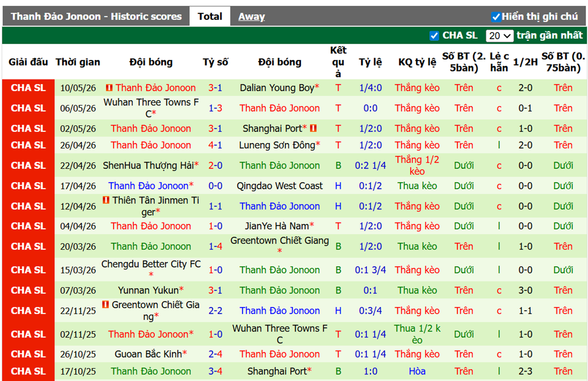Click Thắng 1/2 kèo result for ShenHua match
Image resolution: width=588 pixels, height=381 pixels.
click(x=417, y=165)
